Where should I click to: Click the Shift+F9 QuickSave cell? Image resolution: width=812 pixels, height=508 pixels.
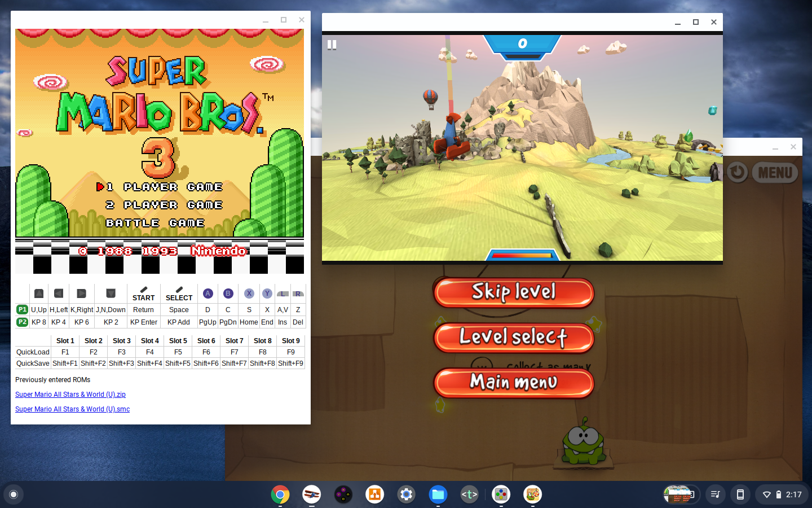click(290, 364)
